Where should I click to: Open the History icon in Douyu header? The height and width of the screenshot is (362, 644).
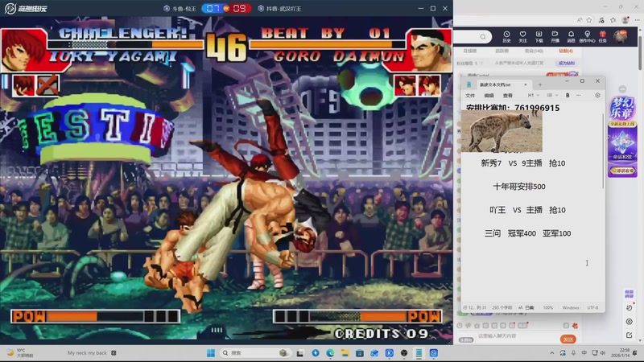(506, 36)
